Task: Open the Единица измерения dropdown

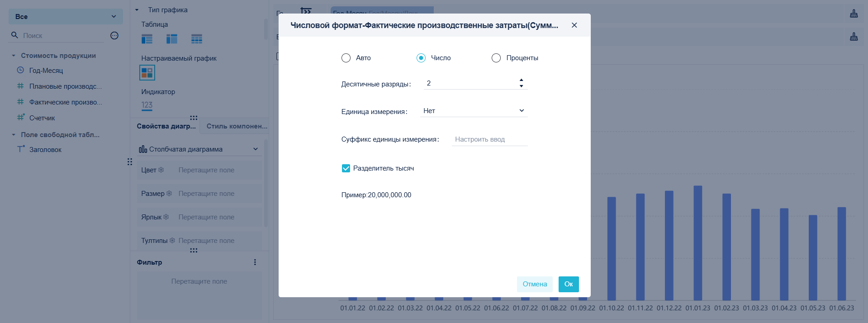Action: [x=474, y=111]
